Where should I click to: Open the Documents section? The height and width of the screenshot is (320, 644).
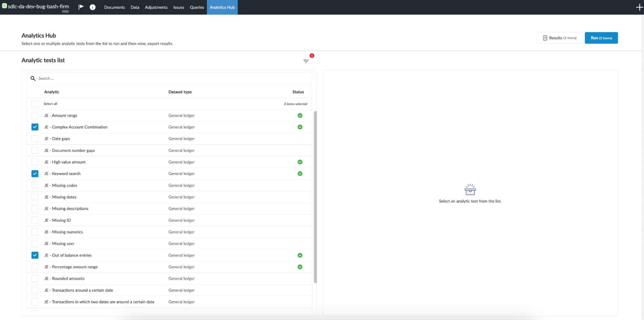114,7
